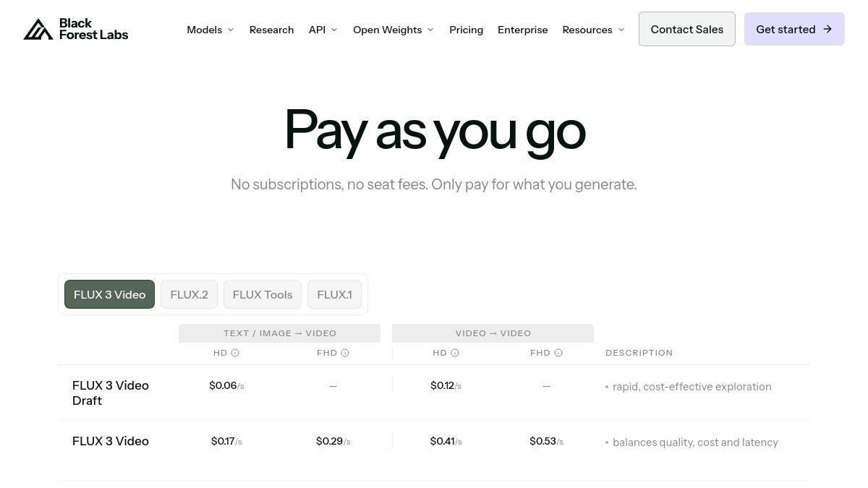The image size is (868, 488).
Task: Click the Black Forest Labs logo
Action: tap(76, 29)
